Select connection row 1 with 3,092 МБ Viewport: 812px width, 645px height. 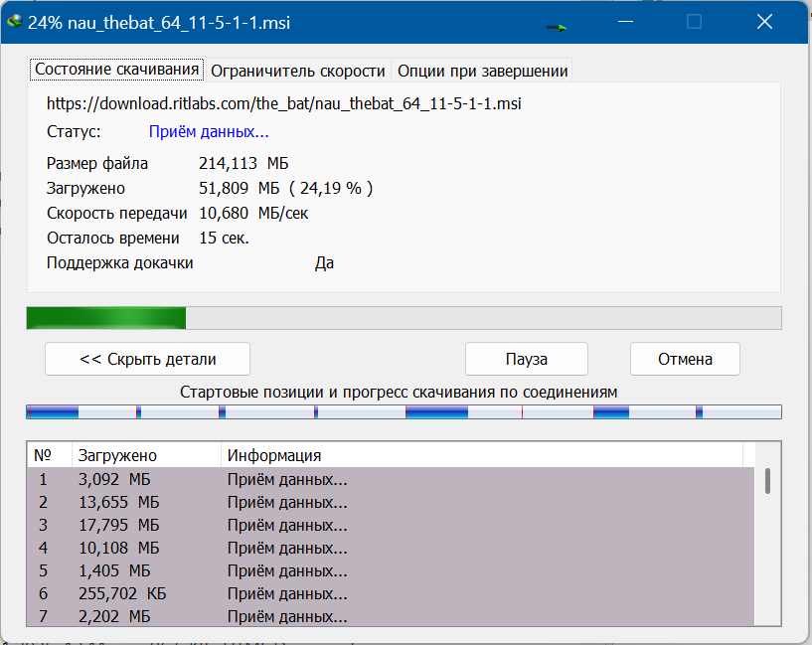(x=199, y=481)
